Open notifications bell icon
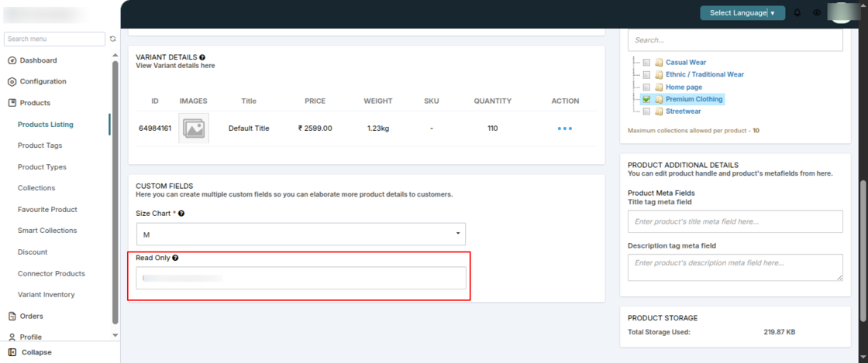868x363 pixels. (797, 12)
